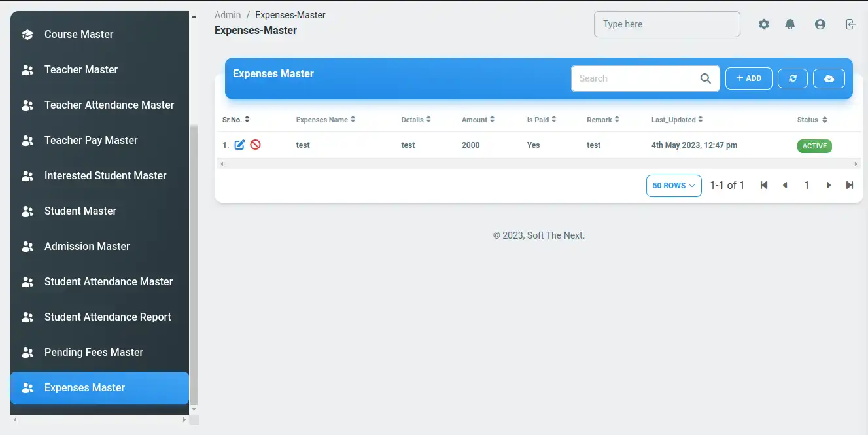This screenshot has width=868, height=435.
Task: Click the sidebar vertical scrollbar
Action: pos(193,262)
